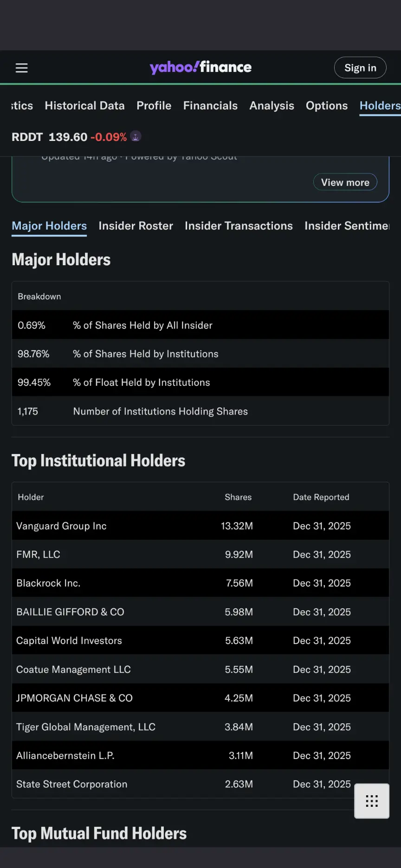This screenshot has width=401, height=868.
Task: Show the Insider Sentiment sub-tab
Action: click(347, 226)
